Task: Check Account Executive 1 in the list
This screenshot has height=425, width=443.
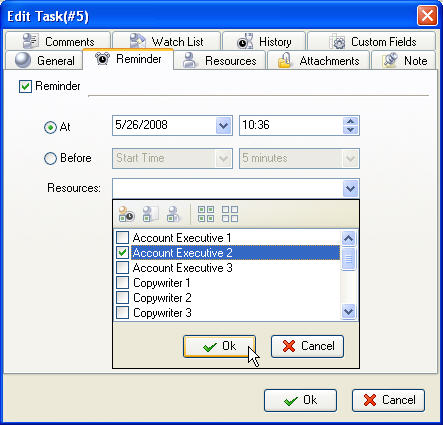Action: point(122,238)
